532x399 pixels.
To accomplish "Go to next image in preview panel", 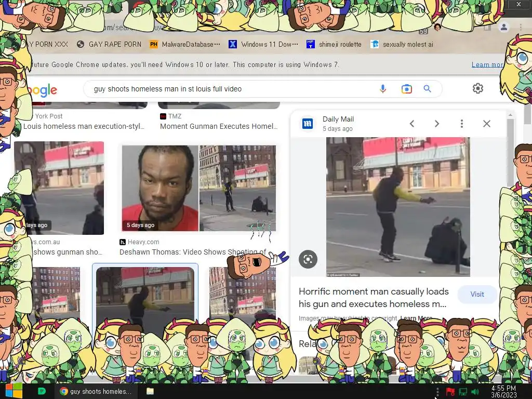I will pyautogui.click(x=437, y=124).
